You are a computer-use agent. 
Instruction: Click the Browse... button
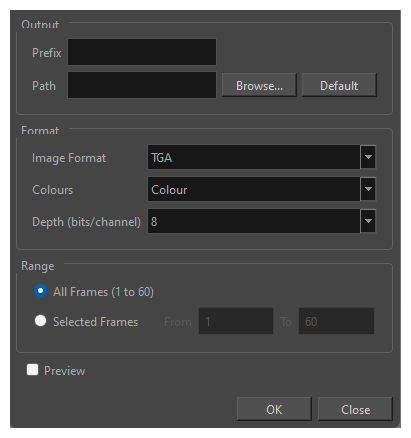tap(259, 85)
